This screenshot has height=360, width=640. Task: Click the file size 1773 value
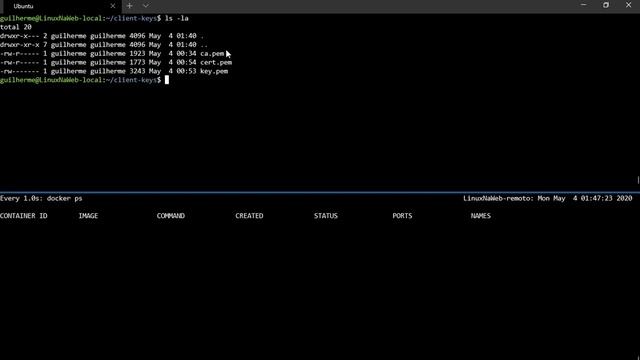point(137,62)
